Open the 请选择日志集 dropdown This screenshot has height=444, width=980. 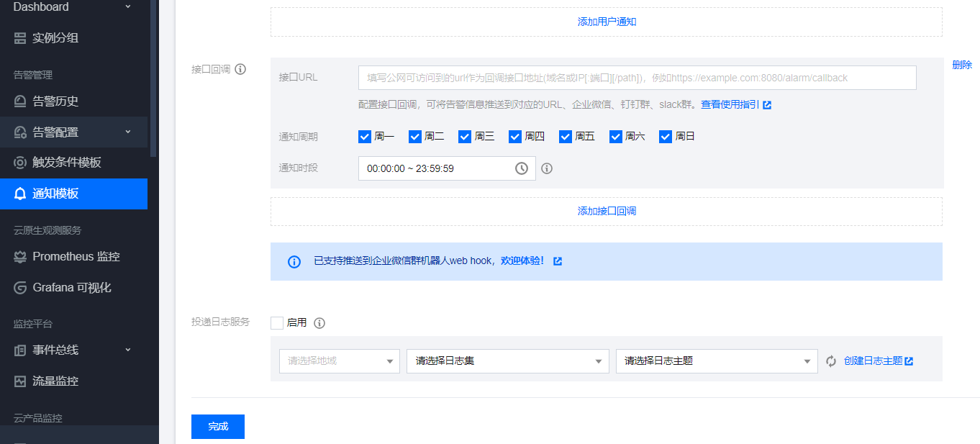[x=508, y=361]
